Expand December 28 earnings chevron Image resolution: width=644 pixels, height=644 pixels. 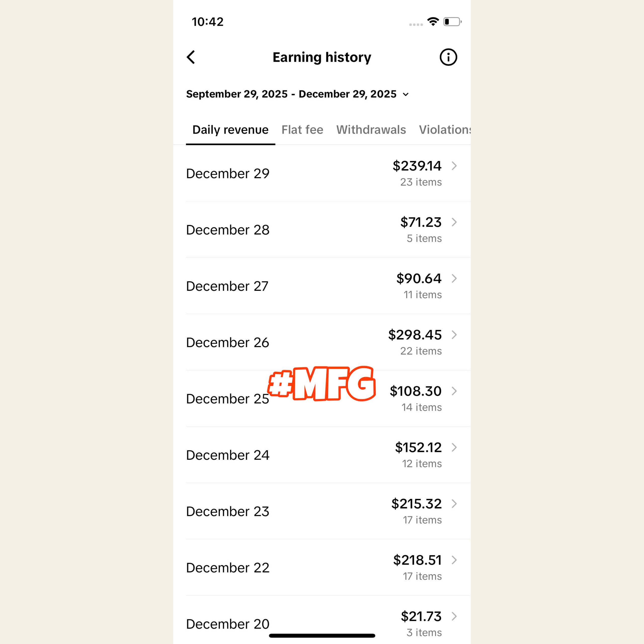[x=454, y=222]
